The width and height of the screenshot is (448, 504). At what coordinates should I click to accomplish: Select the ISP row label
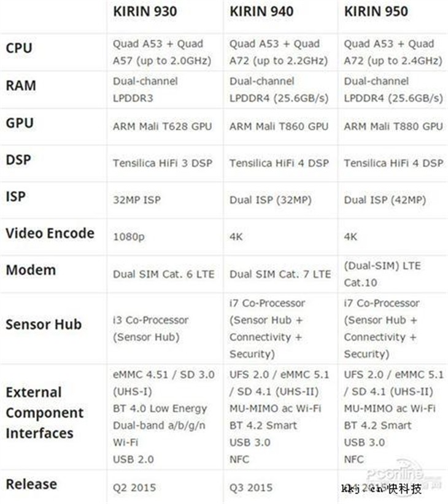coord(15,196)
